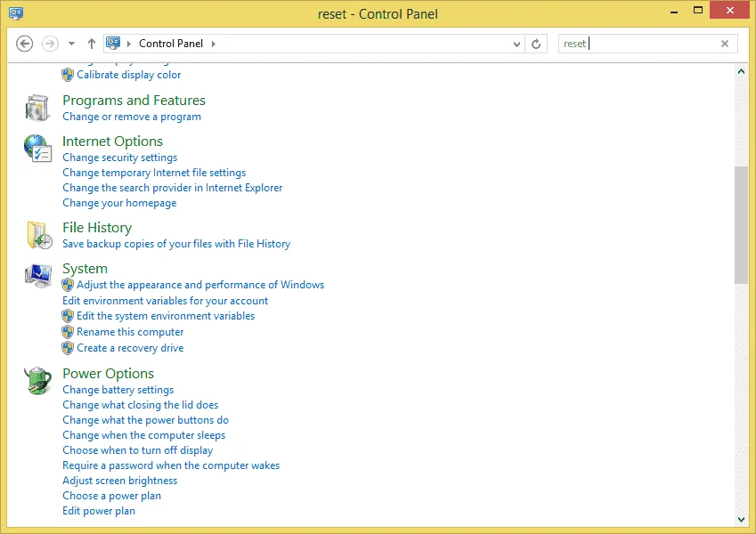Expand the chevron after Control Panel breadcrumb

tap(213, 44)
